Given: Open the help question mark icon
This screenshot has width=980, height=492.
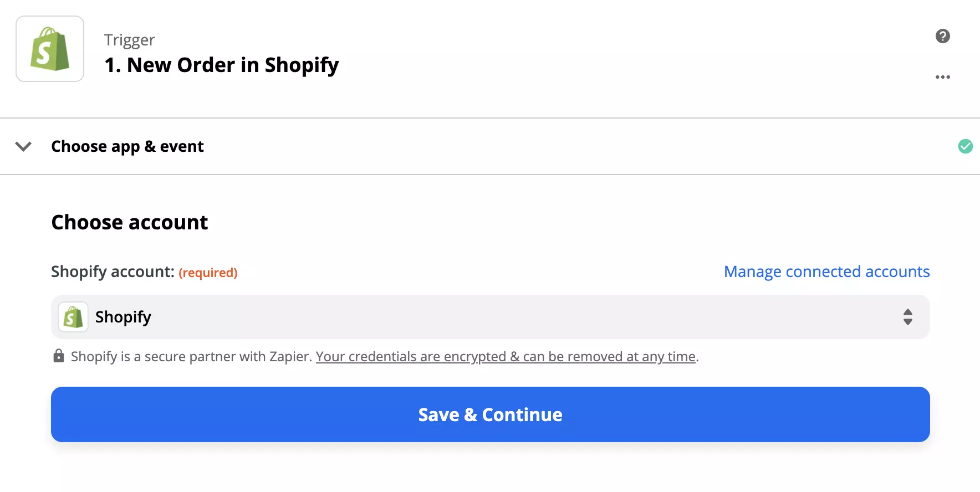Looking at the screenshot, I should click(942, 35).
